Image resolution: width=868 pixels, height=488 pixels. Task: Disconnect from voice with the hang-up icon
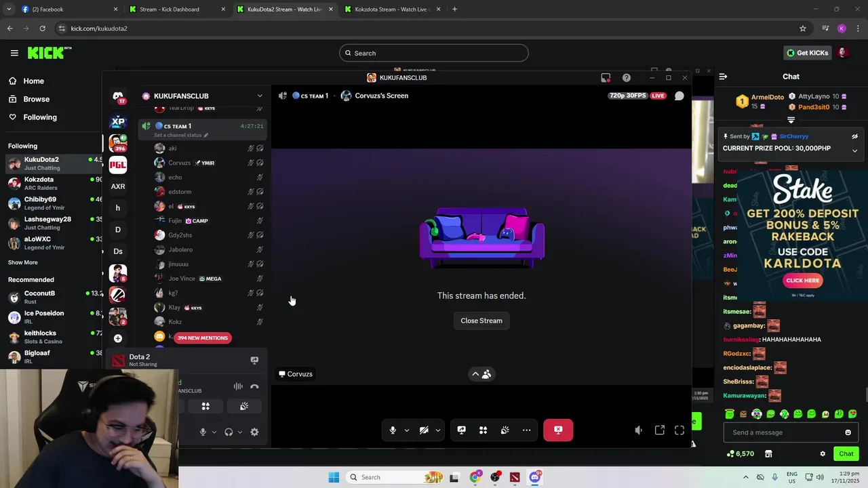pyautogui.click(x=254, y=386)
